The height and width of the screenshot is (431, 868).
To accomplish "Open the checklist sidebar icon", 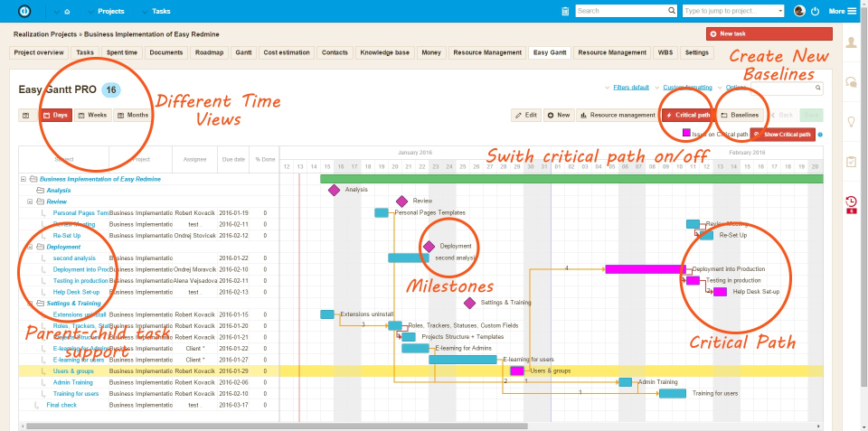I will [x=852, y=162].
